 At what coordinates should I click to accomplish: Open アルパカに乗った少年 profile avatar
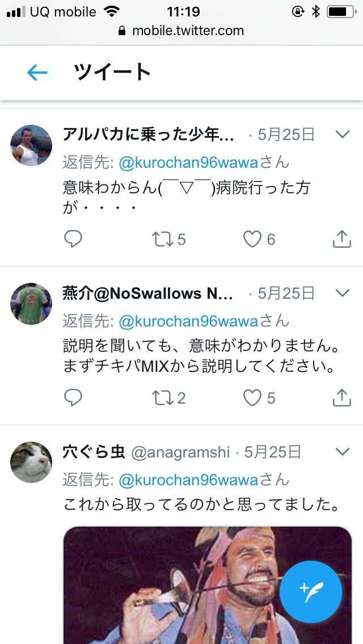pyautogui.click(x=31, y=145)
